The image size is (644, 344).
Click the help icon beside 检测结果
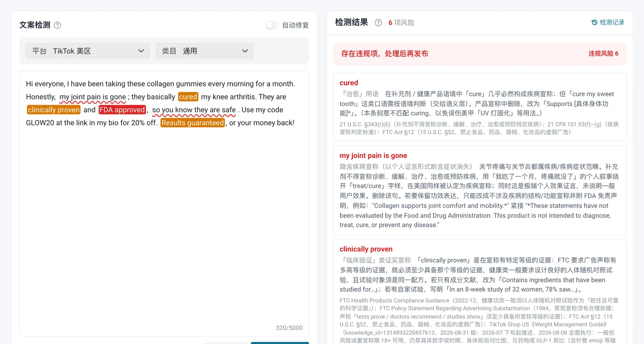click(x=378, y=23)
